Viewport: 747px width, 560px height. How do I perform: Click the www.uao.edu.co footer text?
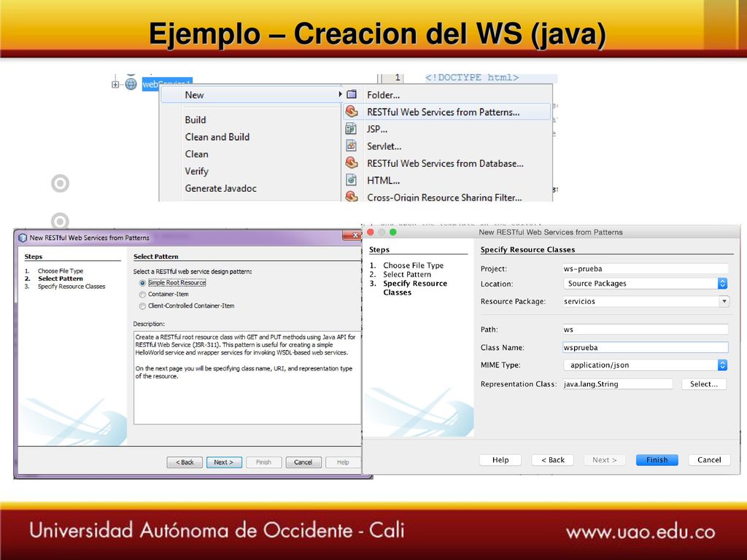pos(640,532)
